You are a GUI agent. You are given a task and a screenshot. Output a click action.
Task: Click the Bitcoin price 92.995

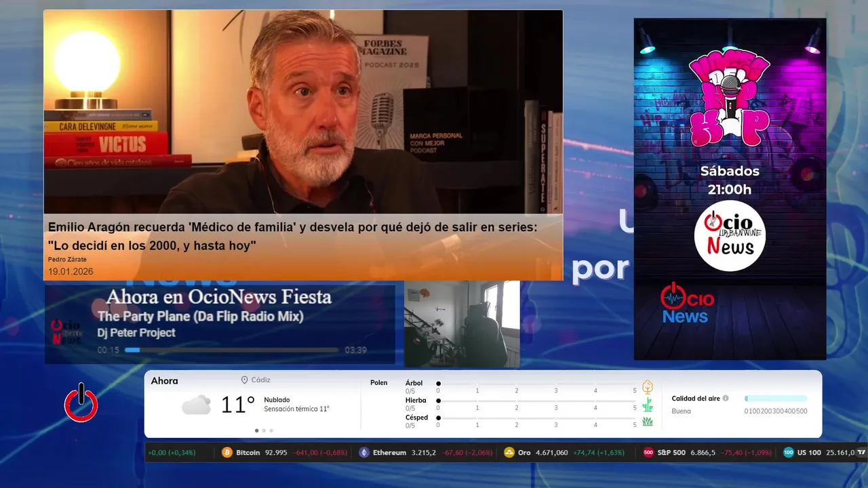276,453
